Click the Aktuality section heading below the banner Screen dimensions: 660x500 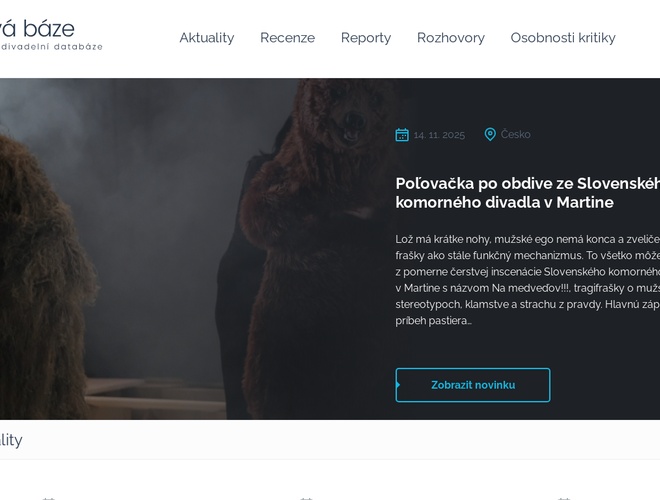pyautogui.click(x=11, y=440)
